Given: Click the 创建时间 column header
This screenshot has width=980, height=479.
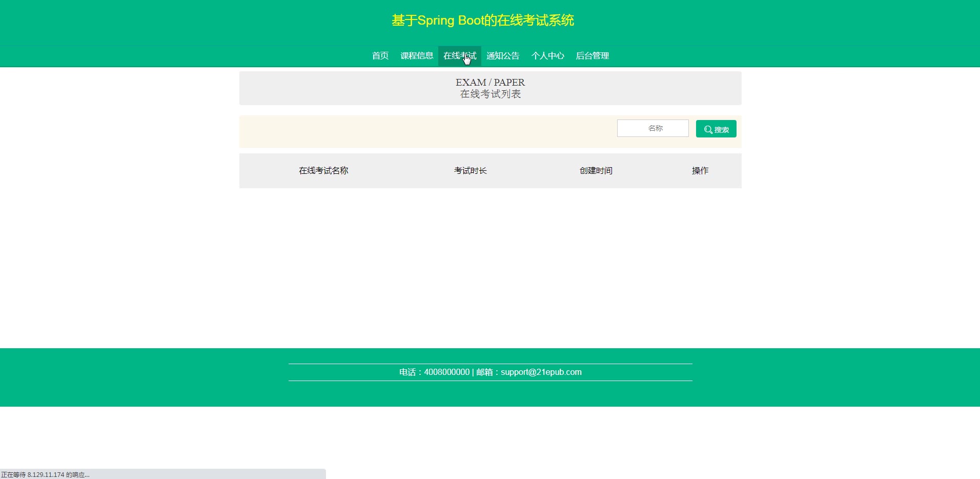Looking at the screenshot, I should [x=596, y=171].
